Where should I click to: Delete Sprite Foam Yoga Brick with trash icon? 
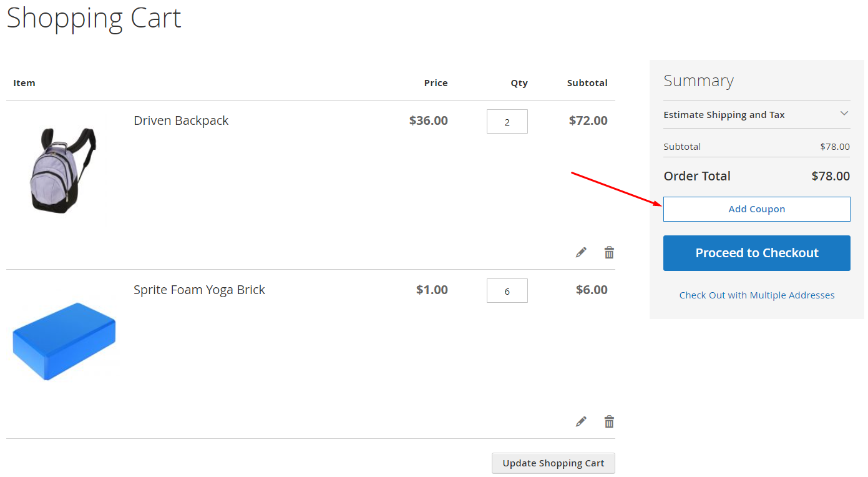click(609, 421)
